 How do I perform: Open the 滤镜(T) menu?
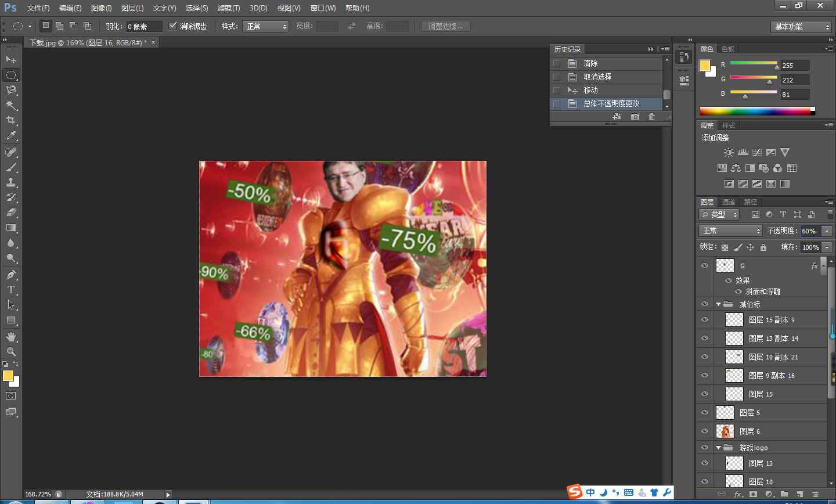[x=229, y=8]
